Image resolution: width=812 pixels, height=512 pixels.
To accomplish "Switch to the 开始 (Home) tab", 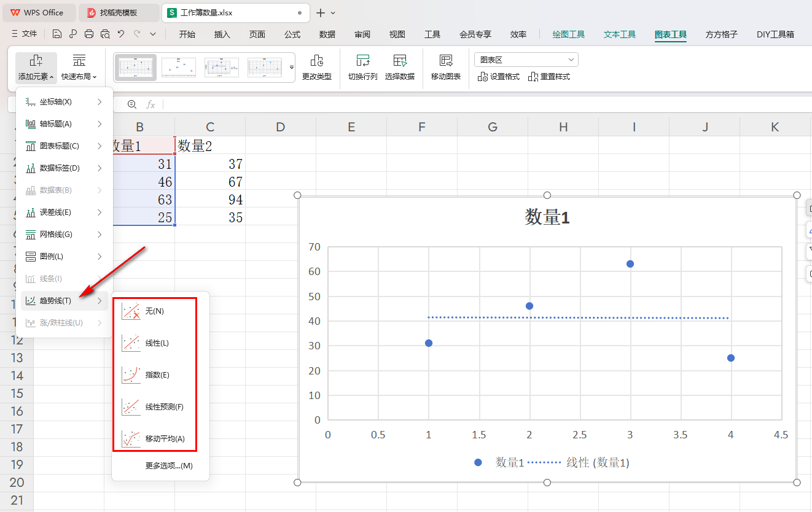I will tap(187, 34).
